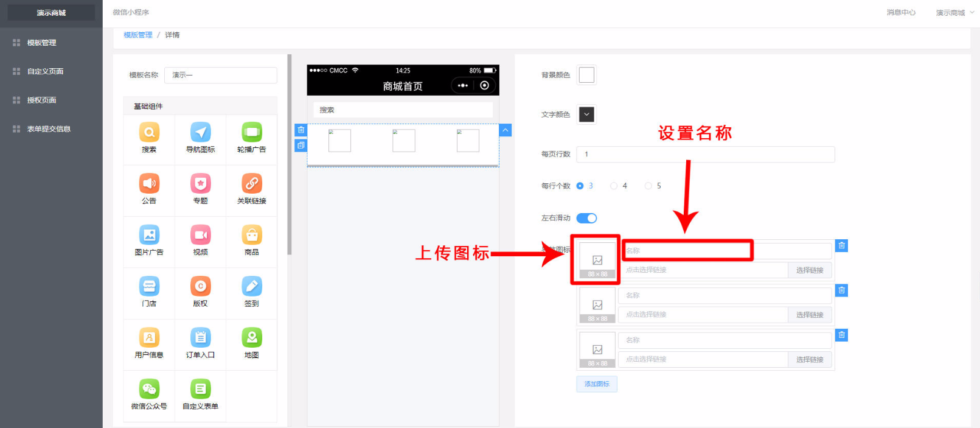980x428 pixels.
Task: Delete the first navigation icon row
Action: tap(842, 245)
